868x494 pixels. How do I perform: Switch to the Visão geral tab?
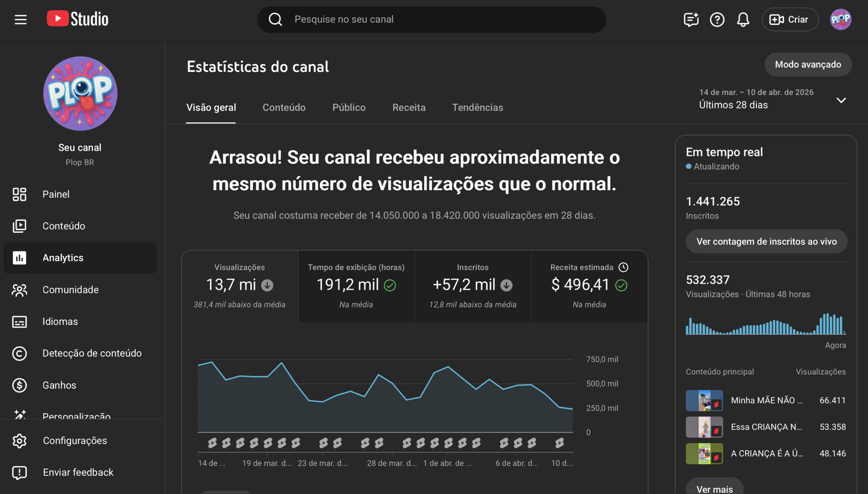211,107
